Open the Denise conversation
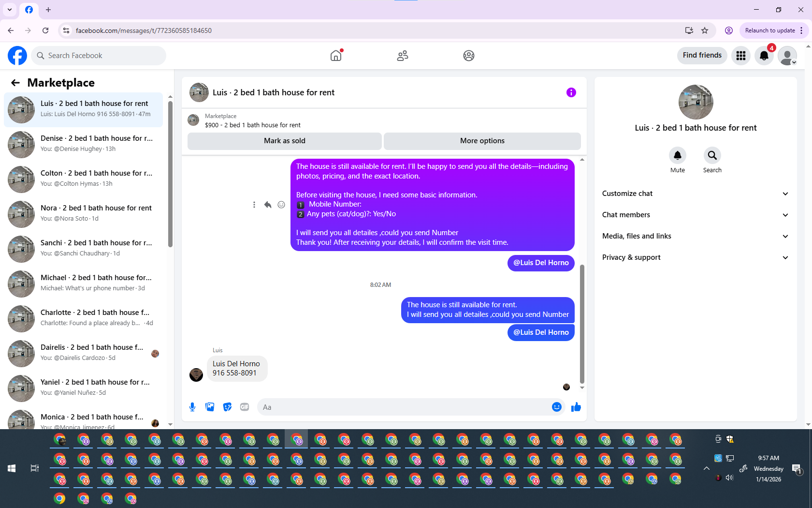The height and width of the screenshot is (508, 812). [x=83, y=145]
